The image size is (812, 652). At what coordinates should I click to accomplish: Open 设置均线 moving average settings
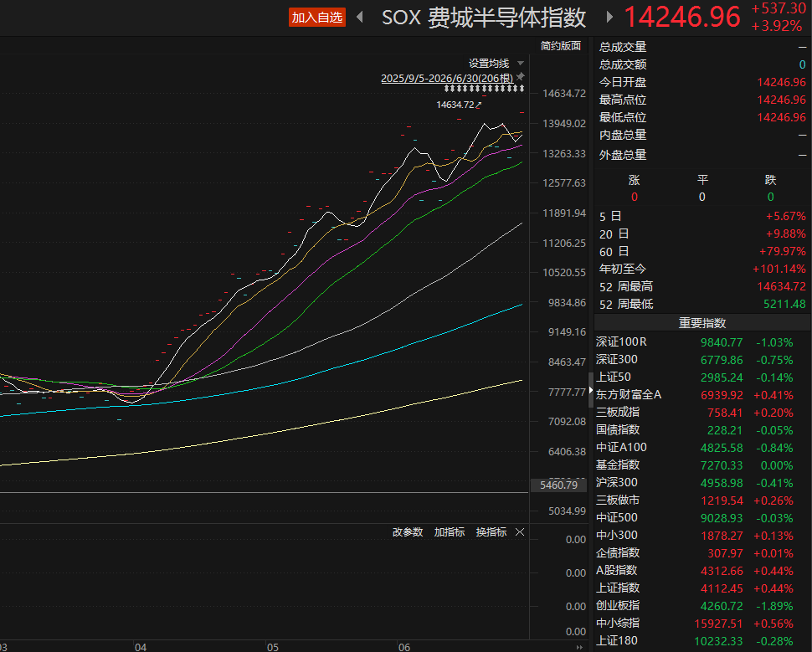coord(489,63)
